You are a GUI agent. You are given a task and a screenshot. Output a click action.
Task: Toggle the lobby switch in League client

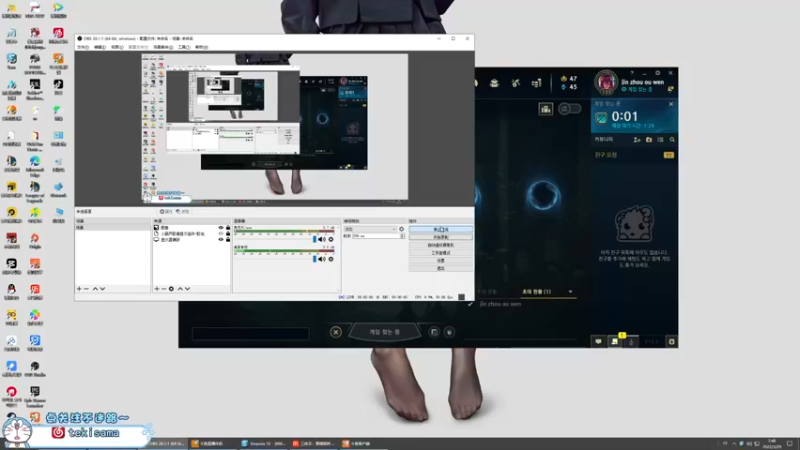pos(569,108)
